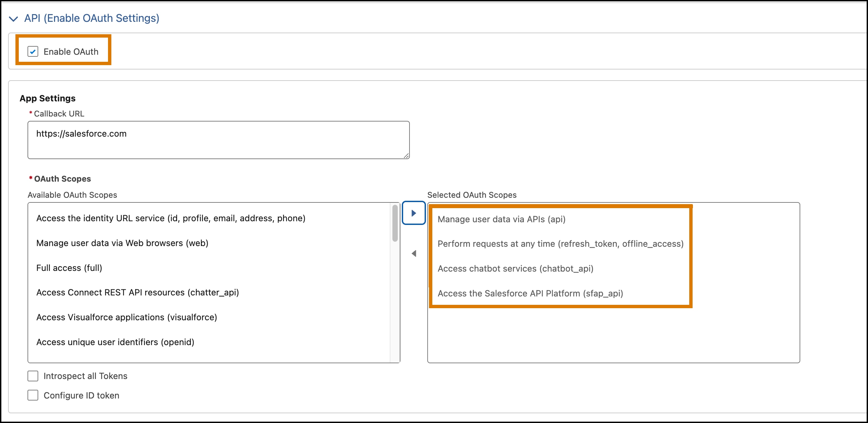Select Access Visualforce applications scope
The image size is (868, 423).
(126, 317)
